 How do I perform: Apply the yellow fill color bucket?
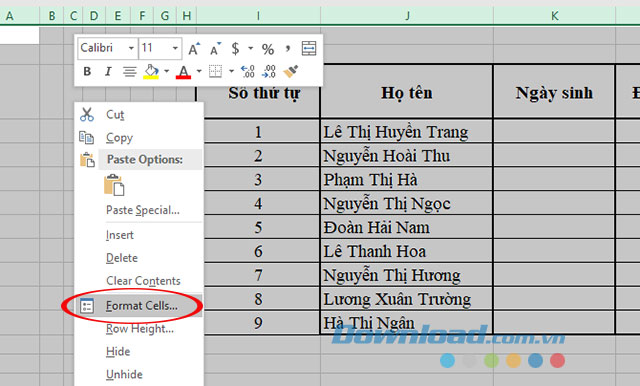tap(151, 71)
